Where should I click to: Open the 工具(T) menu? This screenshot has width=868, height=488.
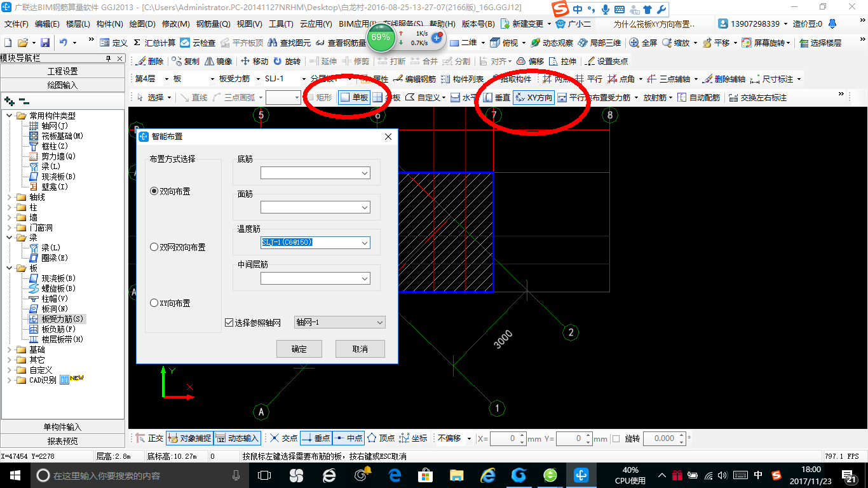click(281, 24)
